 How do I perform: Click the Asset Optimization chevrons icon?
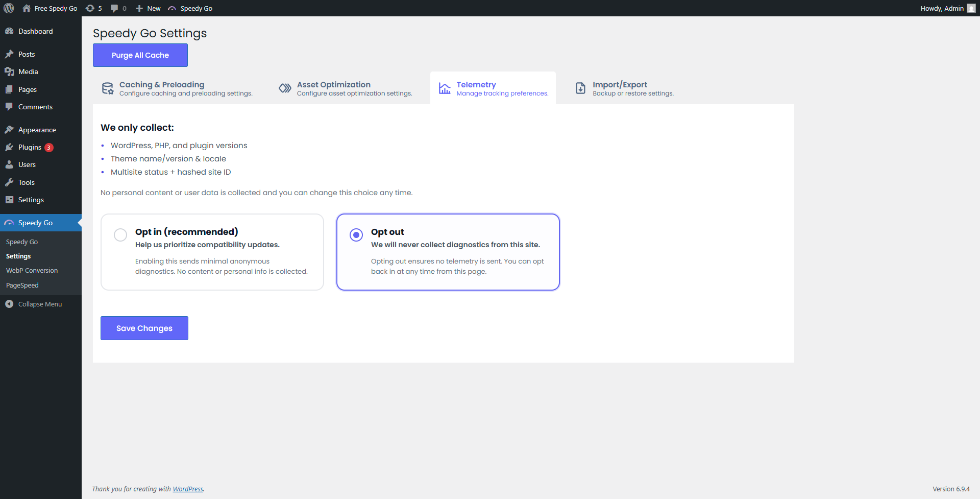285,88
